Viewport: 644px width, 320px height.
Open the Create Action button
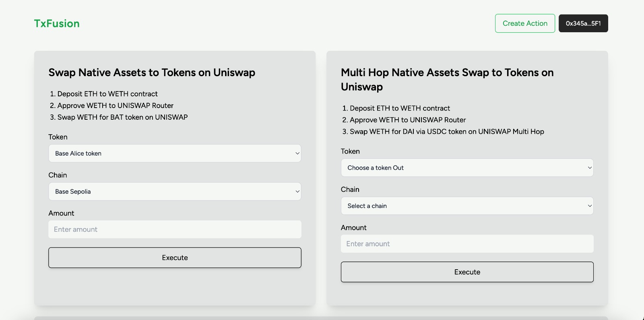(525, 23)
